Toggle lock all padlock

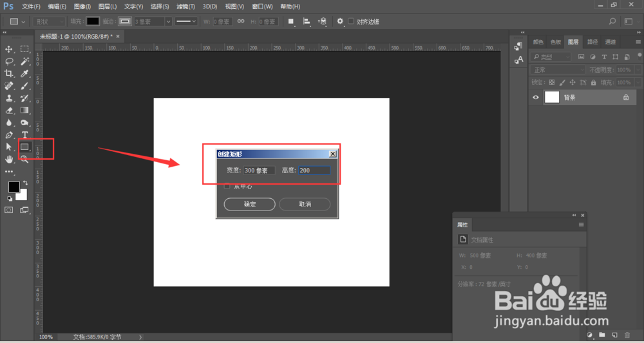coord(594,82)
